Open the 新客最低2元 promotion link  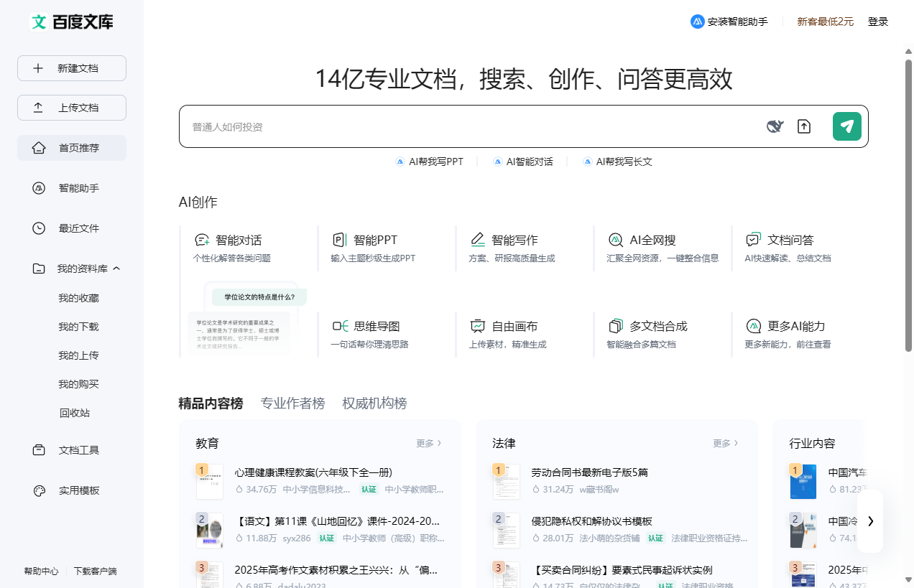pos(825,22)
